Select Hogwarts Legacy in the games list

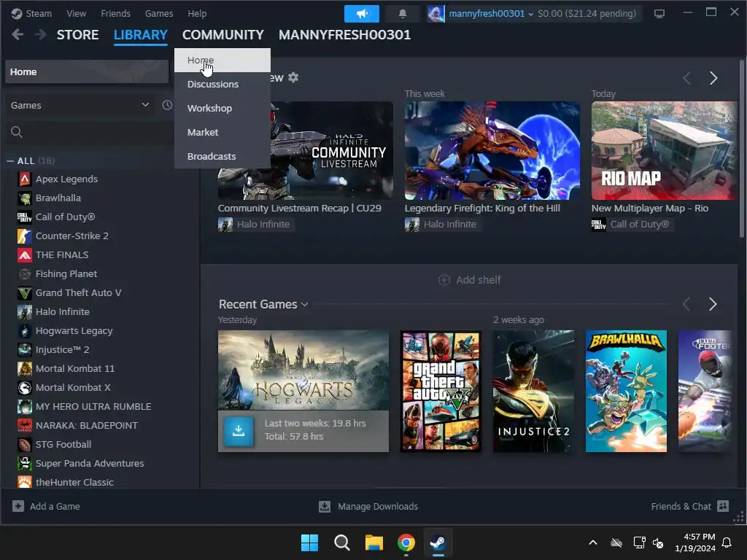[74, 330]
